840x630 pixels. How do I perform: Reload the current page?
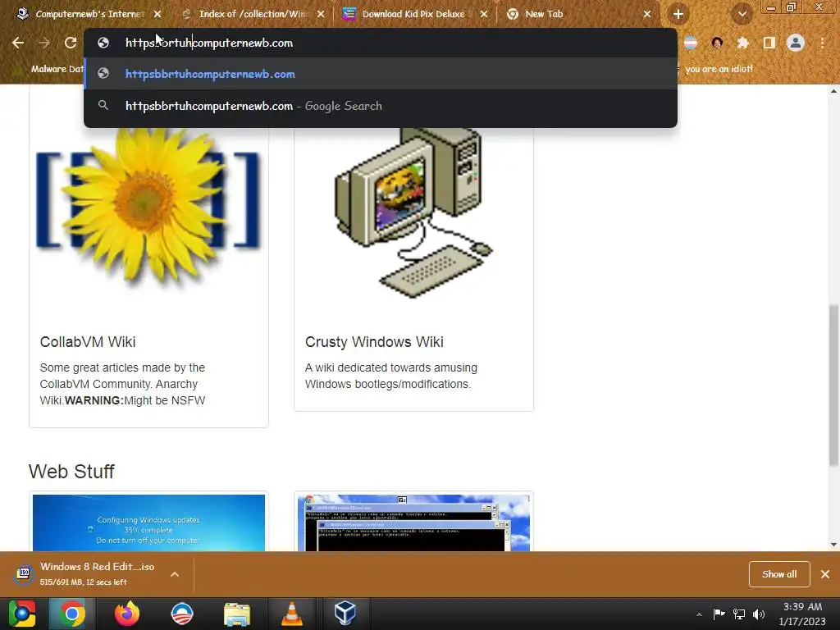point(71,43)
